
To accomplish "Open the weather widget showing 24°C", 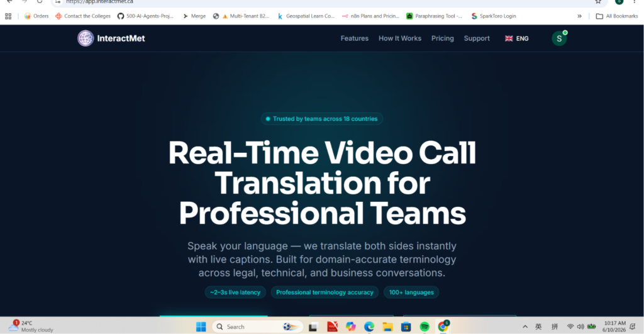I will point(31,326).
